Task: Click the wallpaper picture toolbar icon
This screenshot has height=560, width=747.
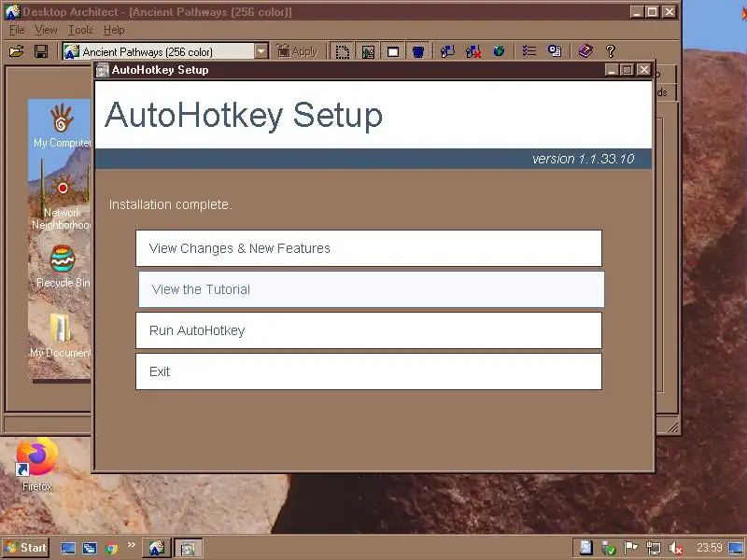Action: pyautogui.click(x=368, y=51)
